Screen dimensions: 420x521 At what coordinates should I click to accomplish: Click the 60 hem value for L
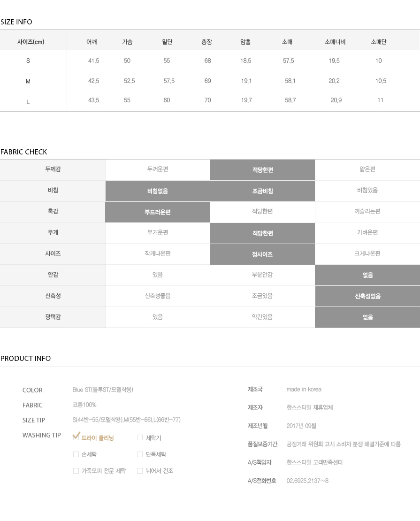click(x=167, y=100)
